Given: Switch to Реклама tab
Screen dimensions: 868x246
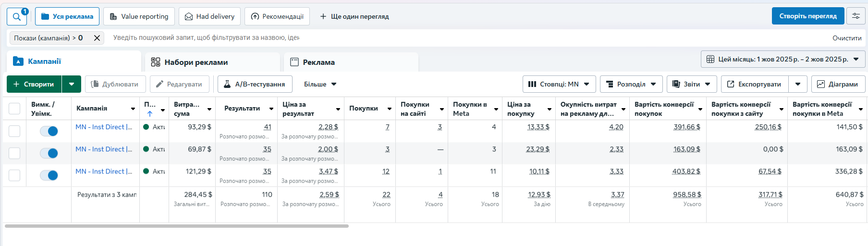Looking at the screenshot, I should click(x=351, y=62).
